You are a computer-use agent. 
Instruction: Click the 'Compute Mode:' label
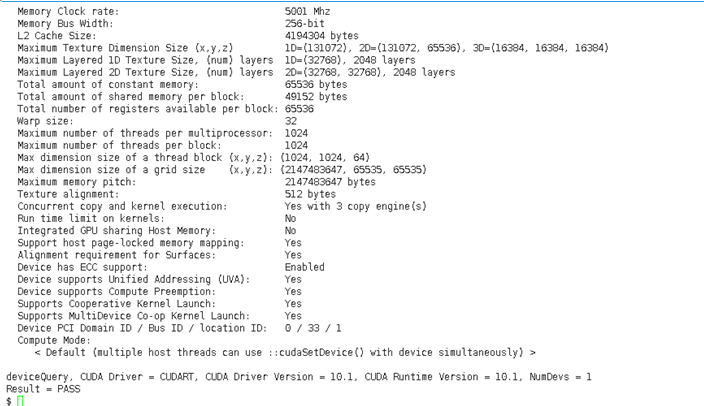pyautogui.click(x=50, y=340)
